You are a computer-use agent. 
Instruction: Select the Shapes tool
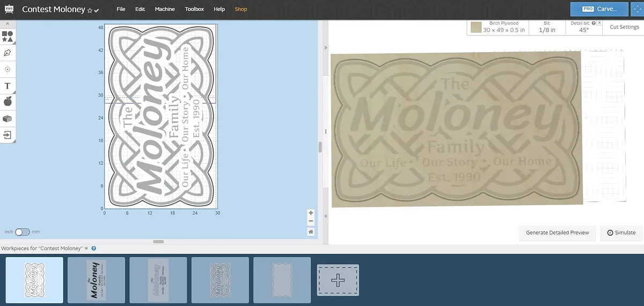click(8, 37)
